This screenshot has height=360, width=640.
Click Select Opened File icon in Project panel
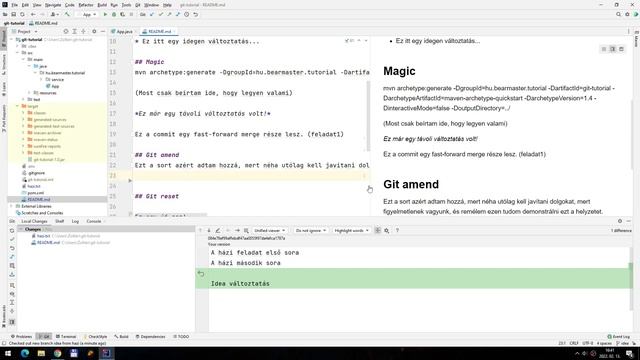click(66, 31)
